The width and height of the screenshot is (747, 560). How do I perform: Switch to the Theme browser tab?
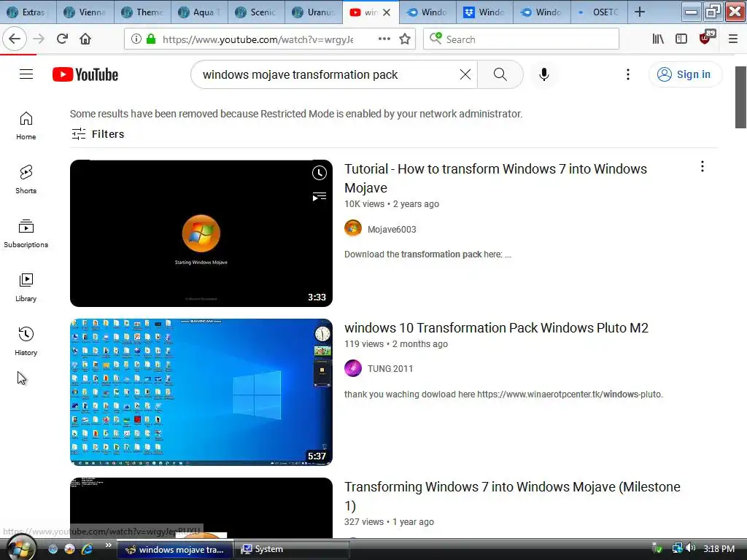click(x=142, y=12)
